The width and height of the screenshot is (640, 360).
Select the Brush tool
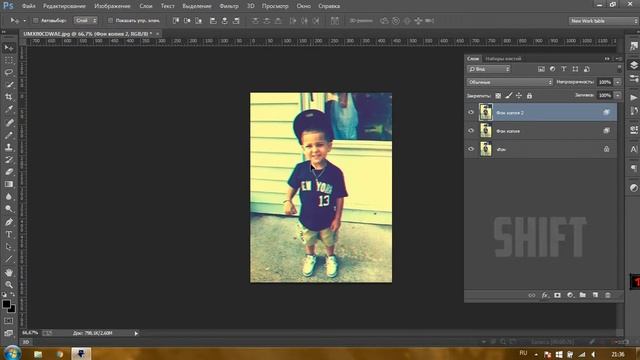tap(9, 135)
